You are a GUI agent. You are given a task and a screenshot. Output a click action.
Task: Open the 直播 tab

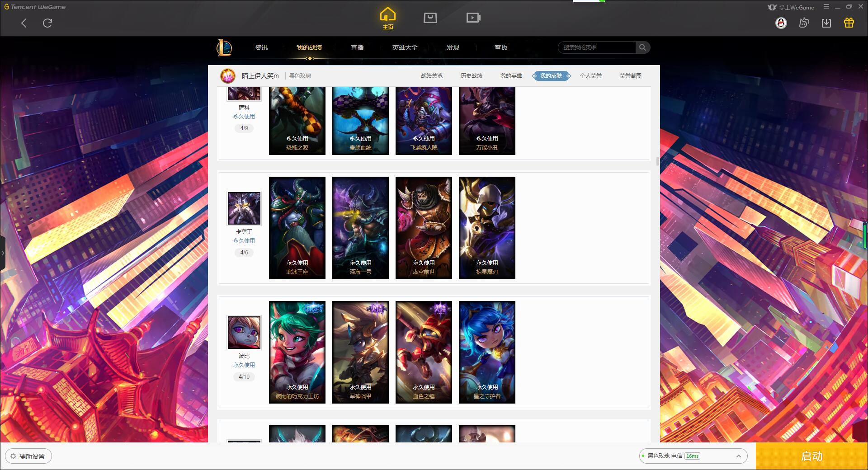coord(357,47)
